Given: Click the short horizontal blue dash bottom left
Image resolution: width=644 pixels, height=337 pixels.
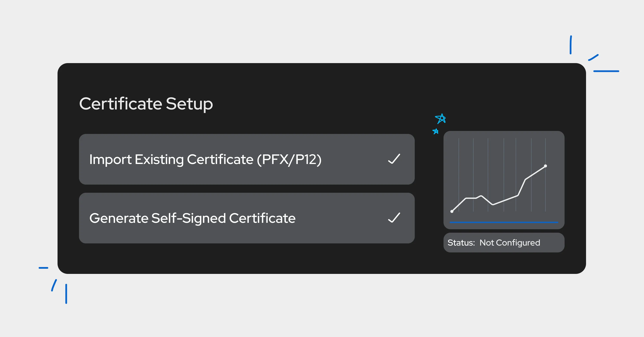Looking at the screenshot, I should [43, 268].
